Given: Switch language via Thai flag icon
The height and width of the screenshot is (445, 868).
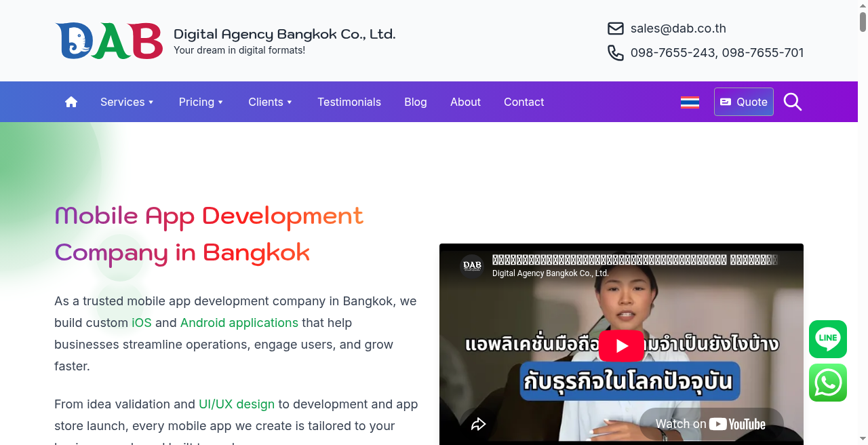Looking at the screenshot, I should pos(690,102).
